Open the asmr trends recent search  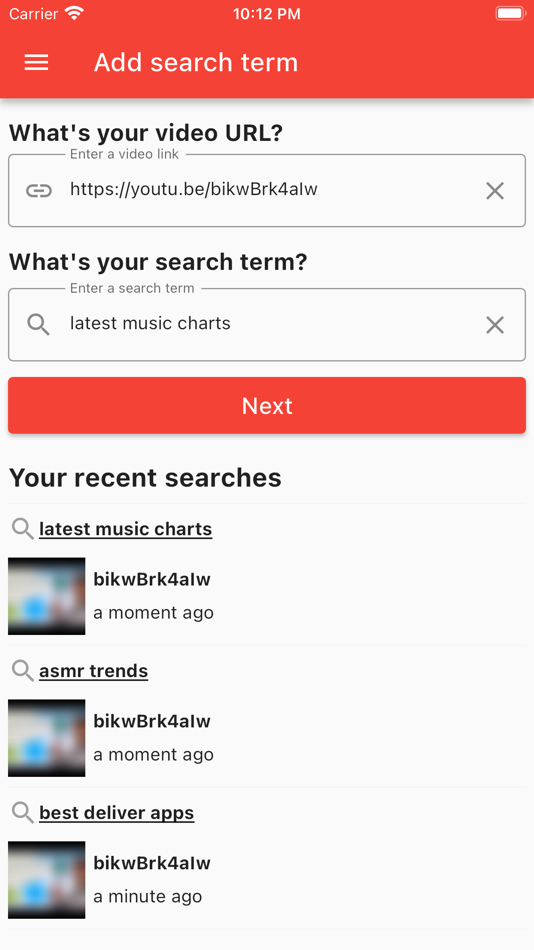coord(93,671)
